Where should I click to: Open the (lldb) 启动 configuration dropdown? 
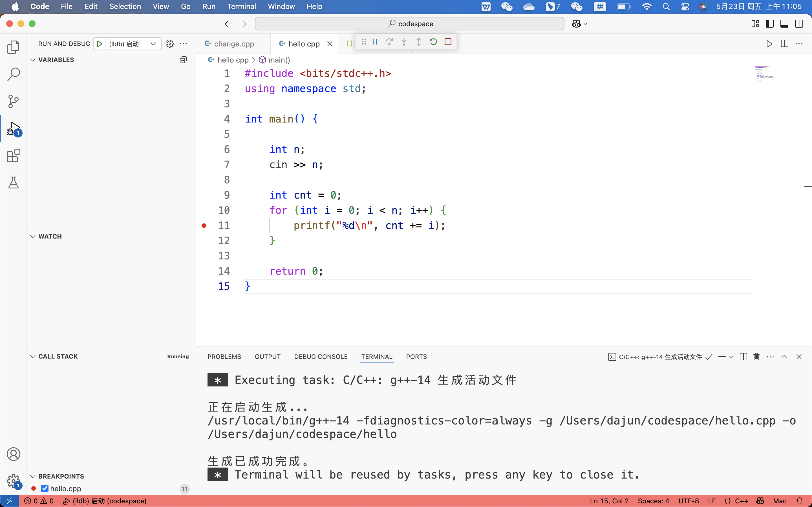(133, 44)
